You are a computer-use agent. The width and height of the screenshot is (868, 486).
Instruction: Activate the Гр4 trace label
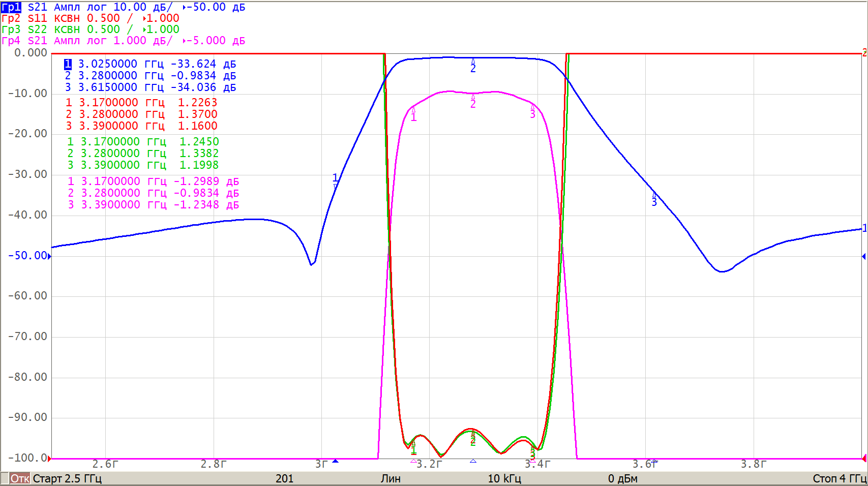11,41
